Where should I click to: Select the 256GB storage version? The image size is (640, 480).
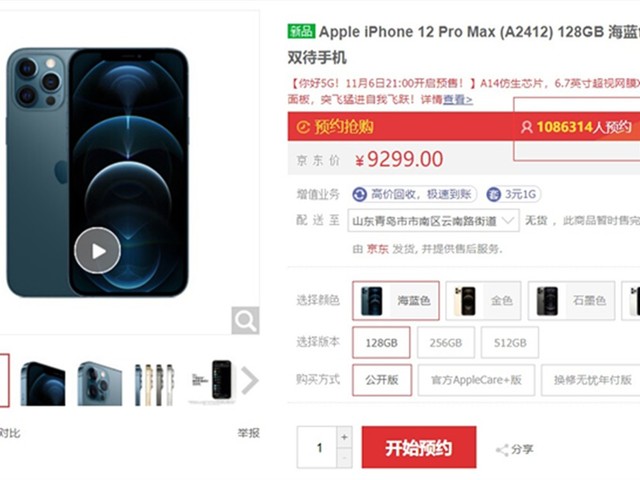pos(446,343)
